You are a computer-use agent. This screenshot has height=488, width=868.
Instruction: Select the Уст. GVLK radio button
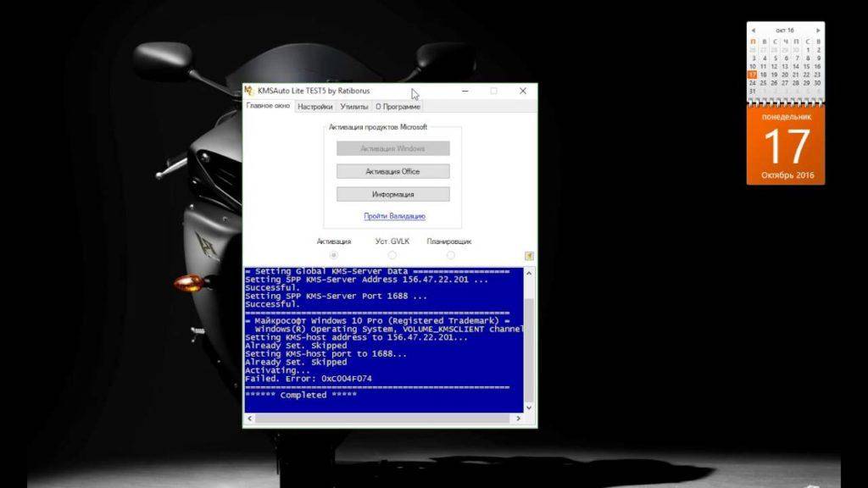392,255
